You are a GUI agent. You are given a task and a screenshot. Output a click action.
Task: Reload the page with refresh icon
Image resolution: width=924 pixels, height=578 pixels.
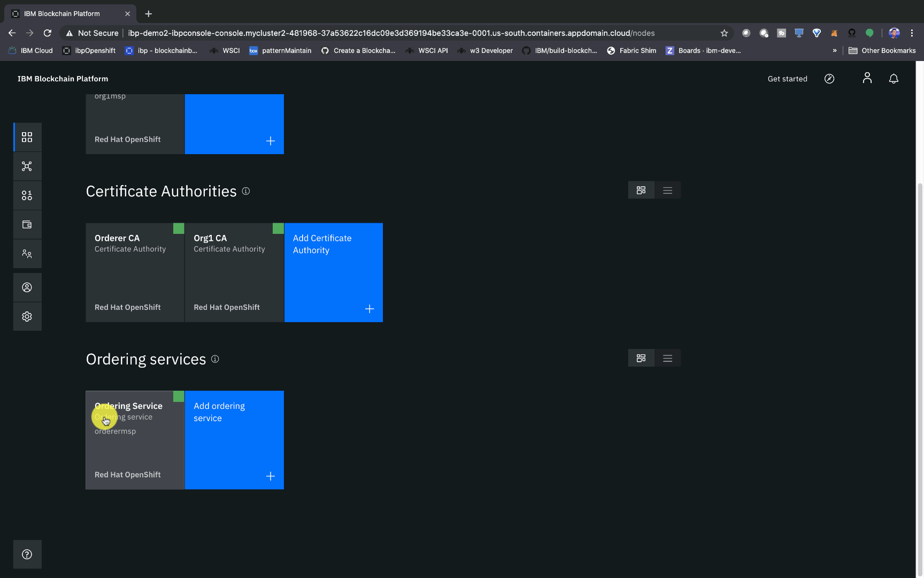click(x=47, y=33)
